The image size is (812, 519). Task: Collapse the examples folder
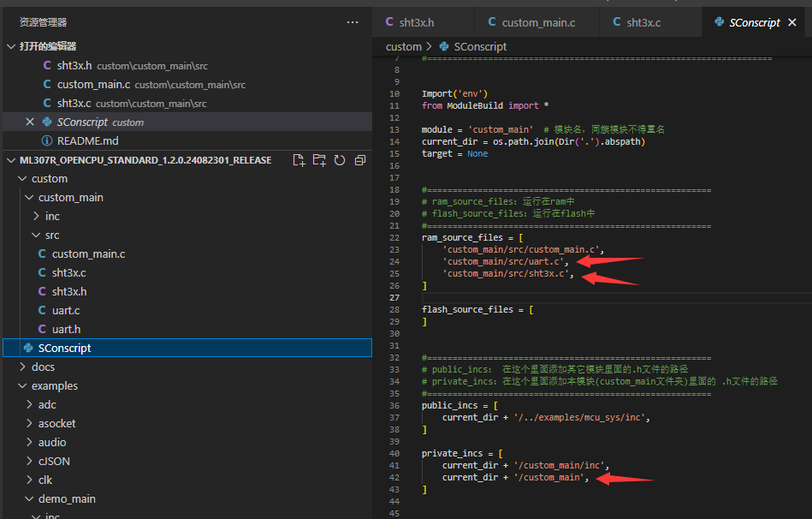coord(22,385)
